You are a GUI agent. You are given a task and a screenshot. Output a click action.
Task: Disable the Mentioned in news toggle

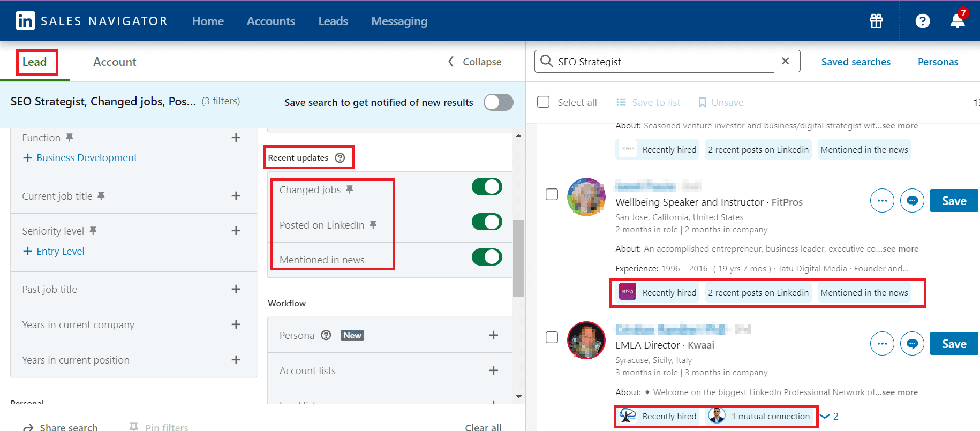(x=487, y=257)
